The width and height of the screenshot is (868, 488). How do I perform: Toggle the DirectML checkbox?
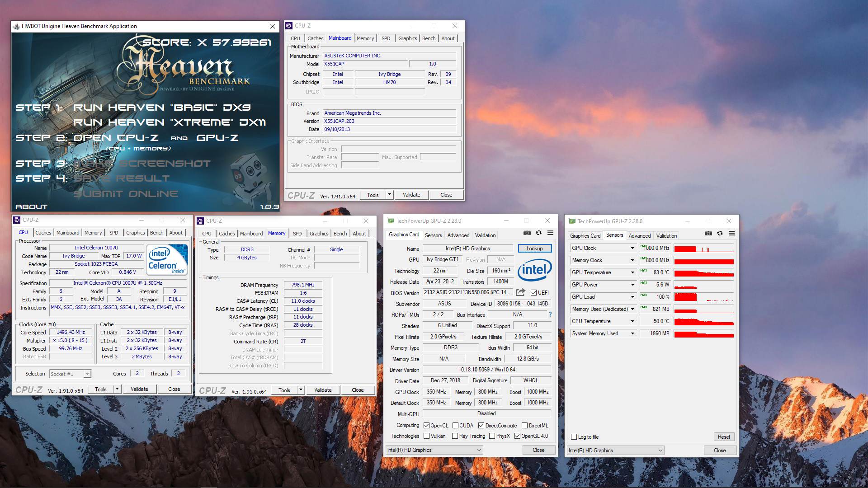click(x=524, y=426)
